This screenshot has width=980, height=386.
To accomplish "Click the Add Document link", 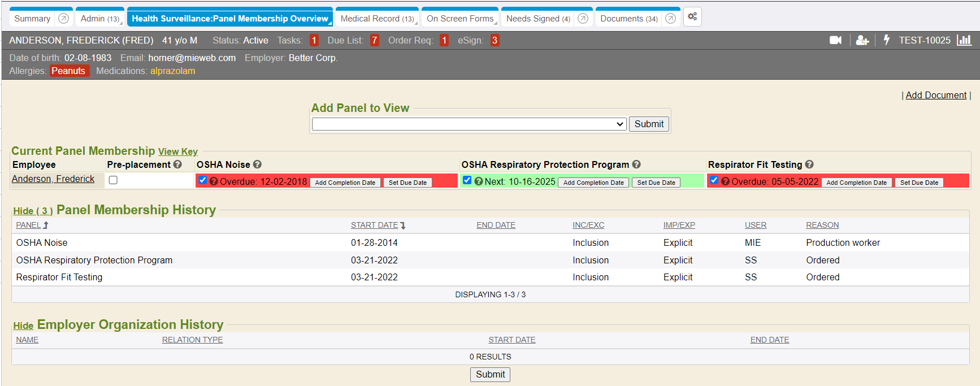I will pos(936,96).
